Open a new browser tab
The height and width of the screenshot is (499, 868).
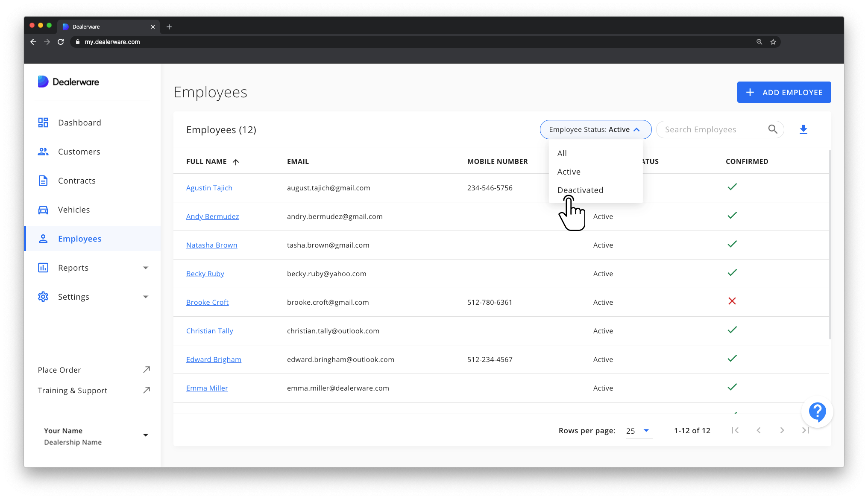tap(169, 27)
